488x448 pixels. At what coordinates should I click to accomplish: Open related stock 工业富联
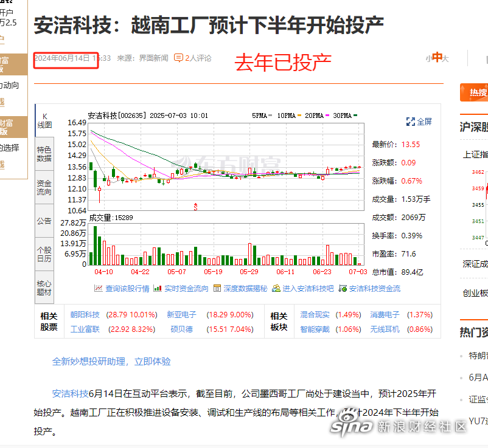tap(85, 329)
